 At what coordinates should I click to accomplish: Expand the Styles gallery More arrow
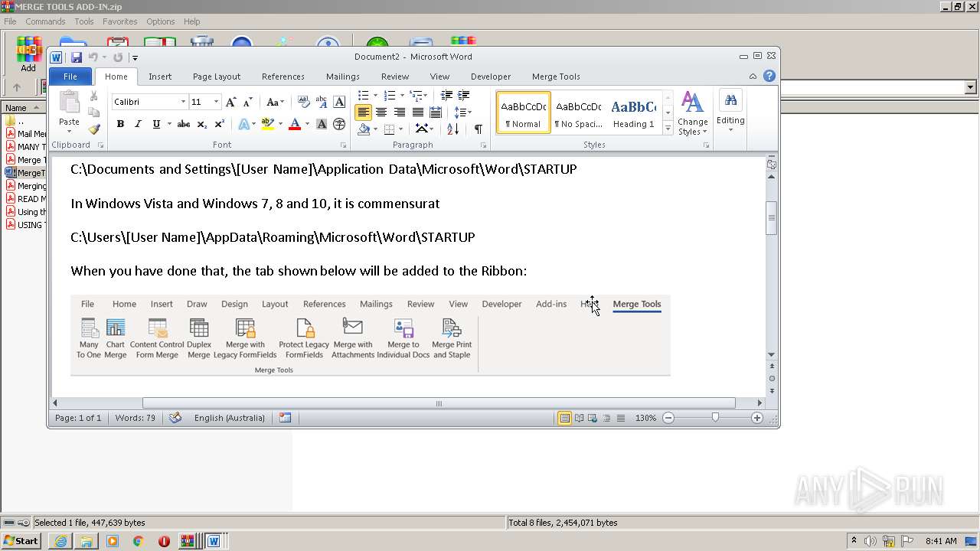668,129
